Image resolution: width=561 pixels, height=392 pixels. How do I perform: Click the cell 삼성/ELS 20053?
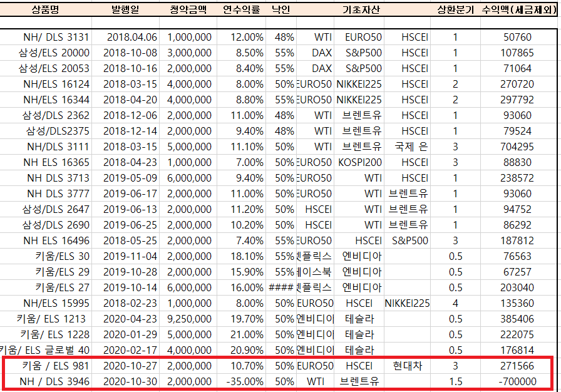pyautogui.click(x=46, y=69)
